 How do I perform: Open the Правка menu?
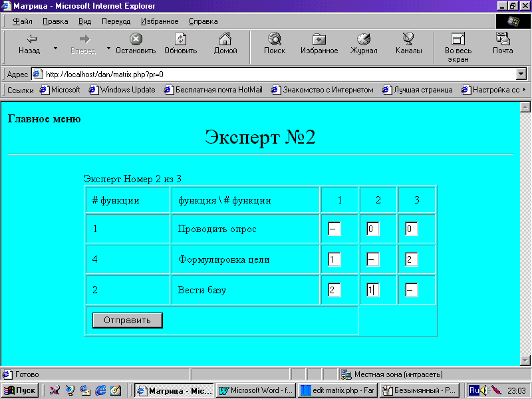pos(55,21)
